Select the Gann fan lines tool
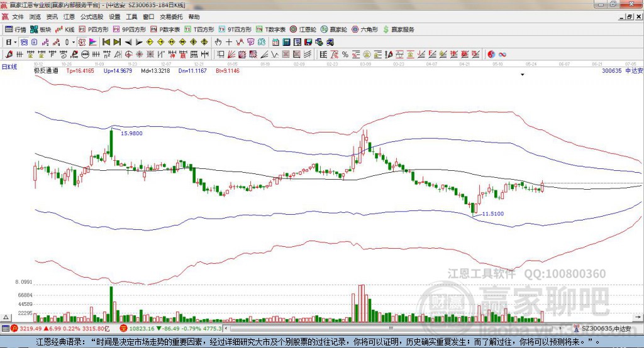 230,54
